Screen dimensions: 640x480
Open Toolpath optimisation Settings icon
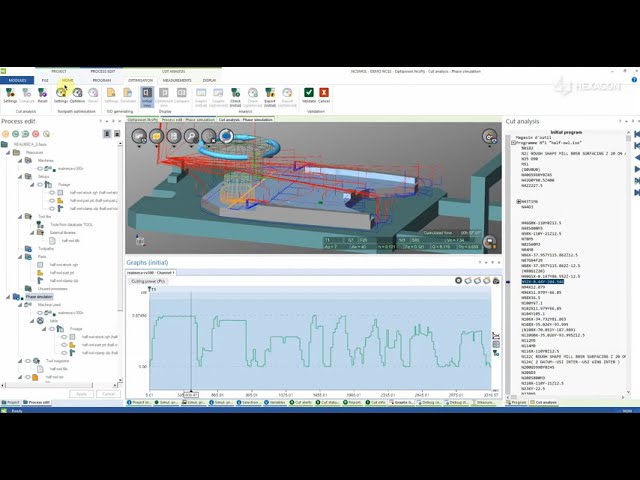pos(61,95)
